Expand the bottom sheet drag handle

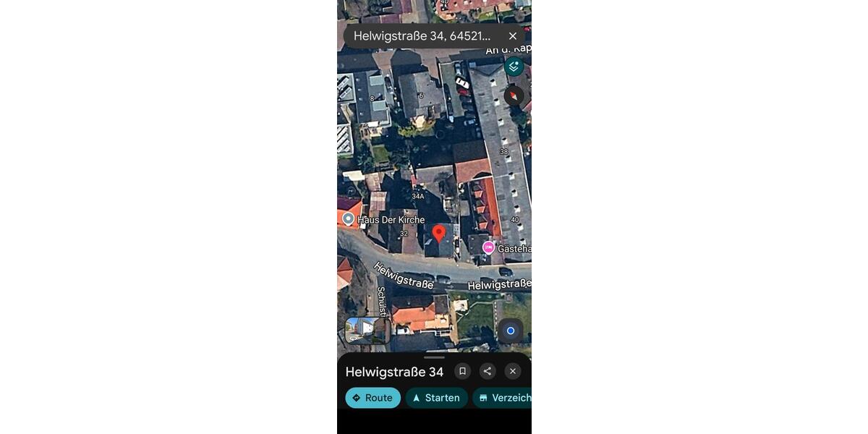tap(434, 357)
